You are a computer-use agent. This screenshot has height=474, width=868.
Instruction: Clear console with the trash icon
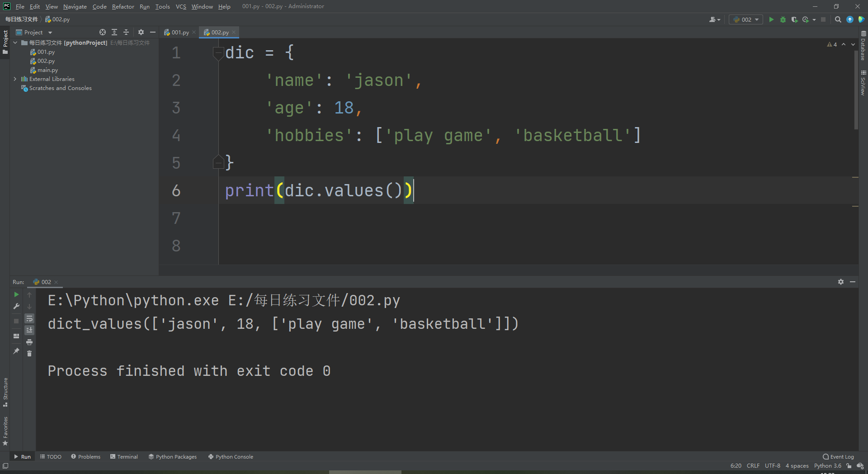29,354
